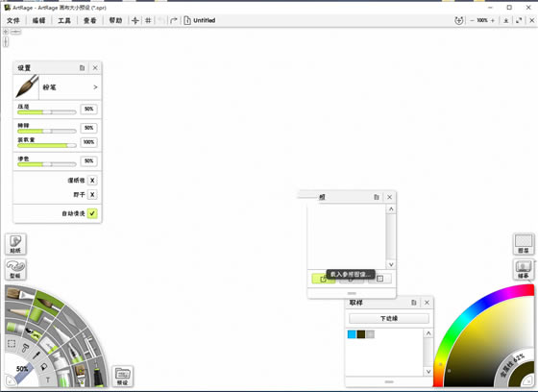Image resolution: width=538 pixels, height=392 pixels.
Task: Click the brush preview image in settings panel
Action: click(27, 86)
